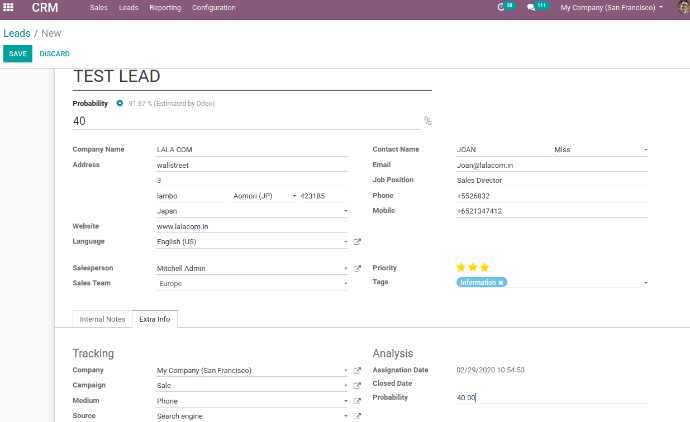690x422 pixels.
Task: Click the Company Name field LALA COM
Action: 252,150
